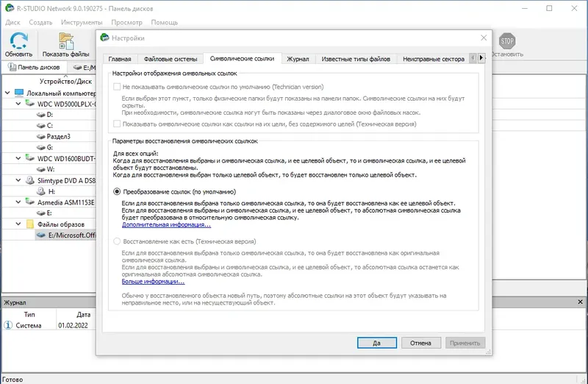Click the partition icon beside W:

click(x=41, y=169)
